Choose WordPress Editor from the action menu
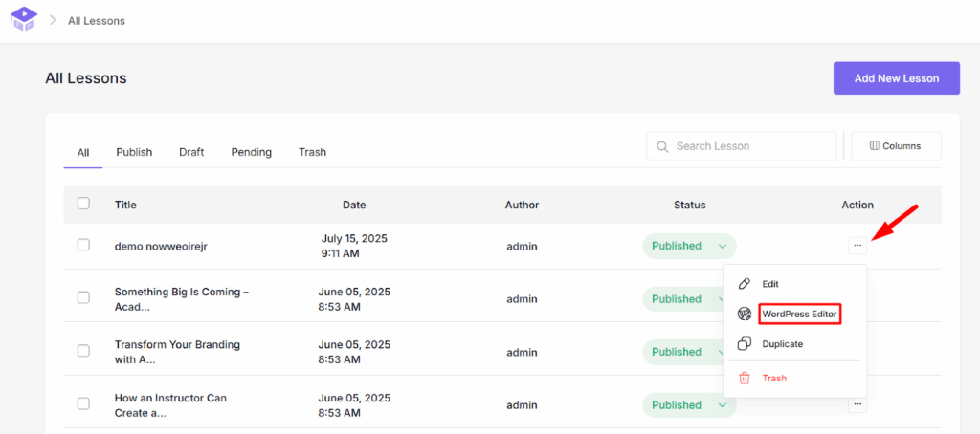Image resolution: width=980 pixels, height=434 pixels. click(799, 314)
